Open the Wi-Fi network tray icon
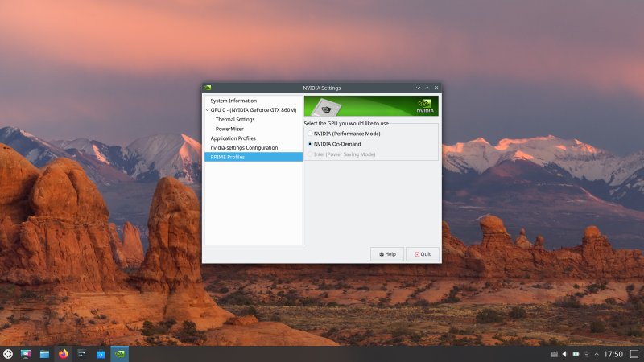644x362 pixels. [x=587, y=354]
